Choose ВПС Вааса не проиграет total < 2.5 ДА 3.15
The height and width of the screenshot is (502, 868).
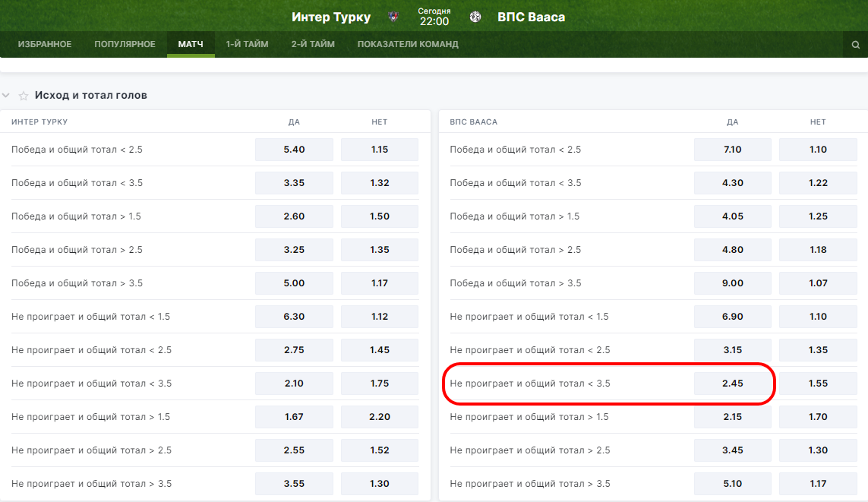click(x=732, y=350)
